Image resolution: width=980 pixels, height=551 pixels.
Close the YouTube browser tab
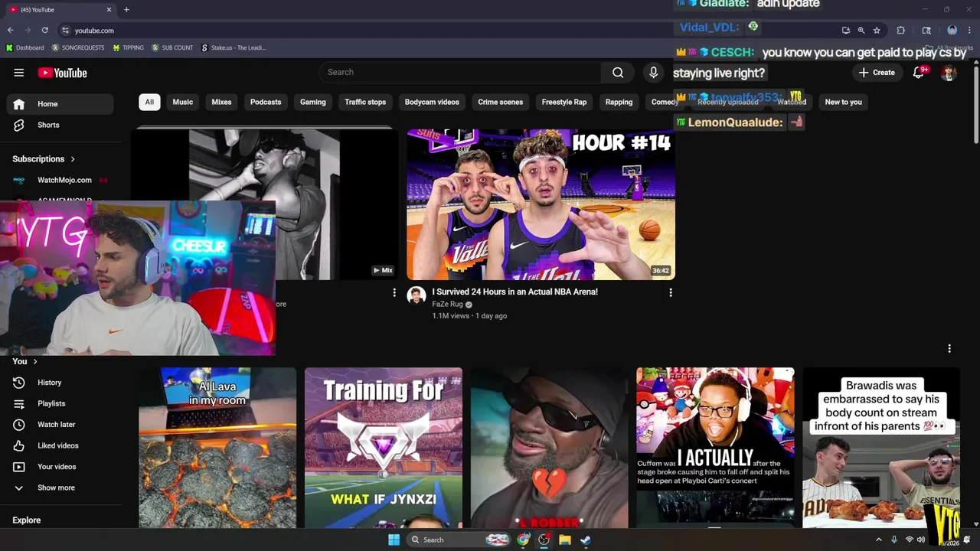tap(109, 10)
